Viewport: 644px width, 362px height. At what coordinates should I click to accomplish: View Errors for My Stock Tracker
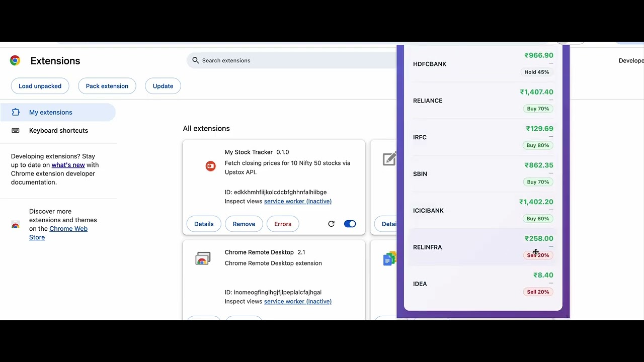click(283, 224)
